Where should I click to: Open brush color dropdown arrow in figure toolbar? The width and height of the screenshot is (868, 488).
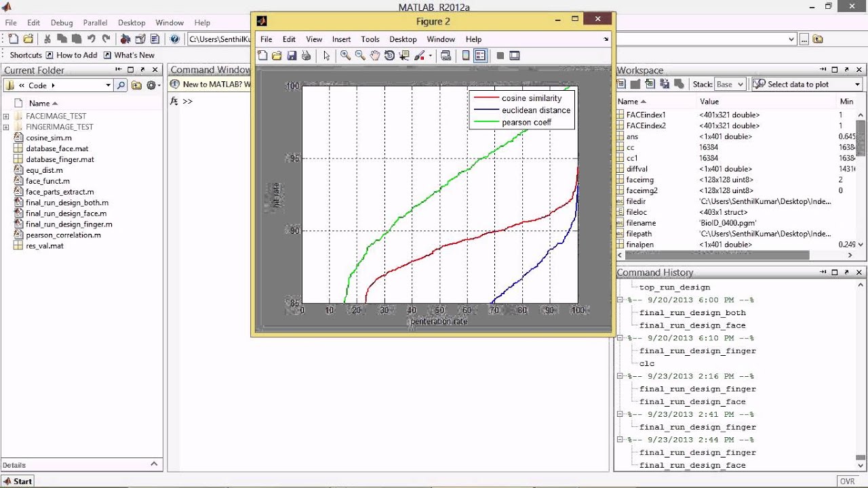pos(431,56)
